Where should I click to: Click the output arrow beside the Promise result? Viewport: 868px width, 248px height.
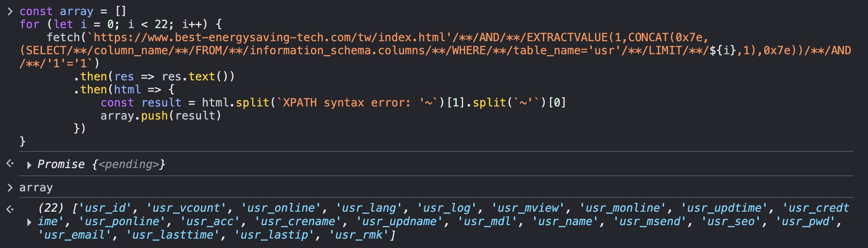[x=10, y=164]
